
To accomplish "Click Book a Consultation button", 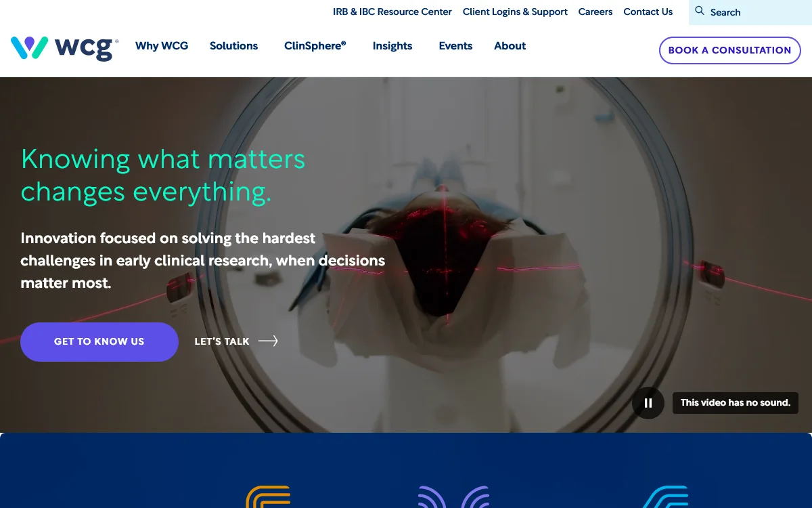I will click(x=729, y=50).
